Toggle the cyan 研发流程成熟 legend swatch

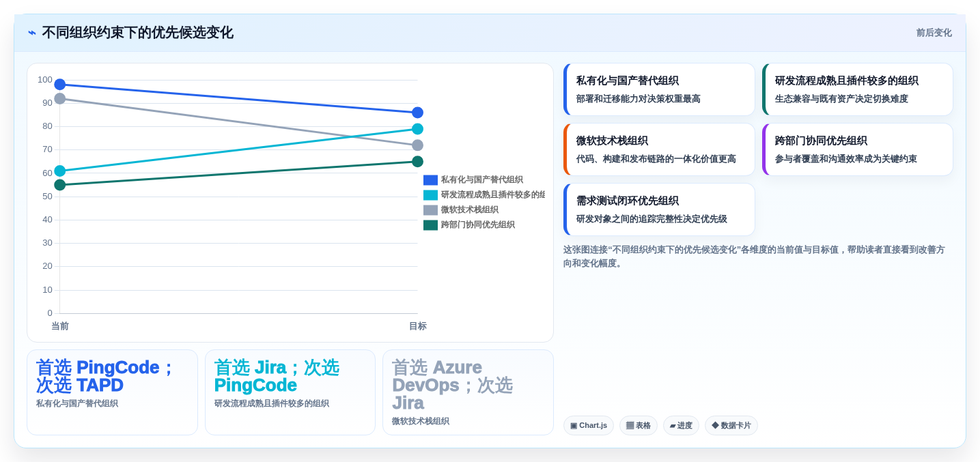point(430,195)
